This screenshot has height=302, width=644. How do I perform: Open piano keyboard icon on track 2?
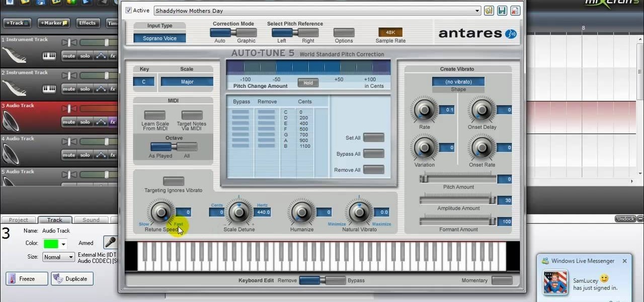[49, 89]
